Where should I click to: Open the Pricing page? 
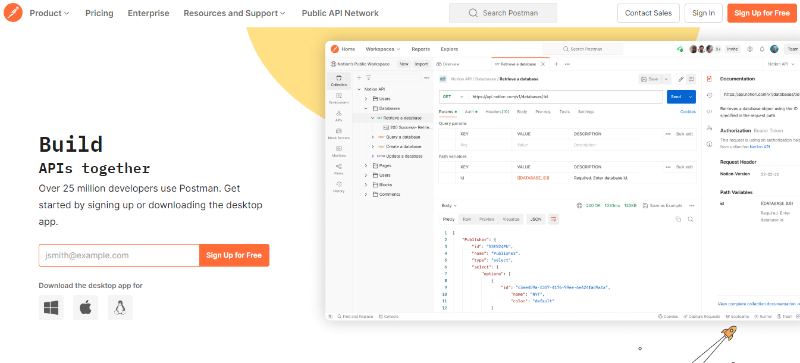(x=99, y=13)
